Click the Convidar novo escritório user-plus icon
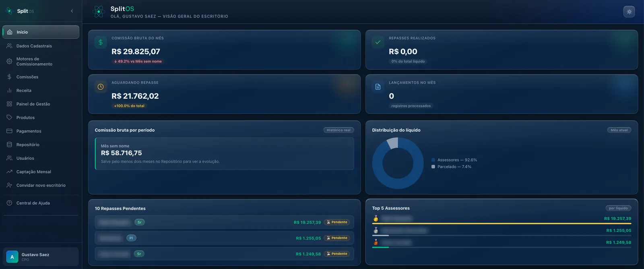644x269 pixels. point(9,185)
